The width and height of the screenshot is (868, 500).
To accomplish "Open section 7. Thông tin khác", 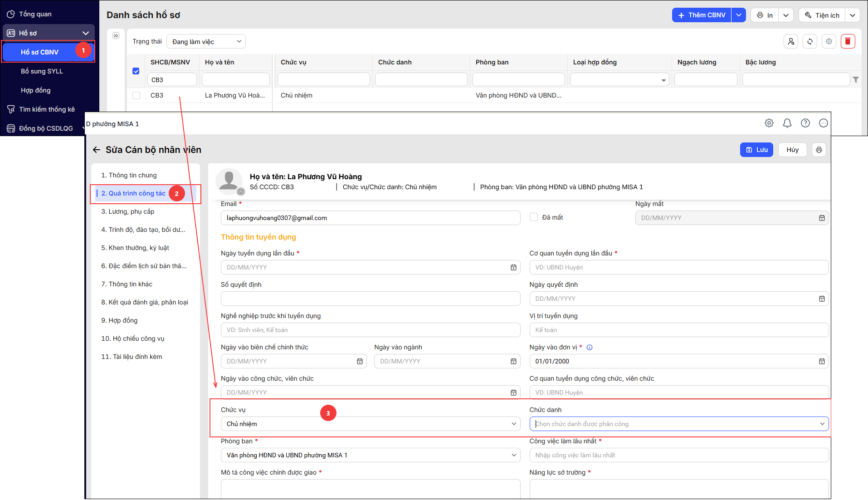I will pos(127,284).
